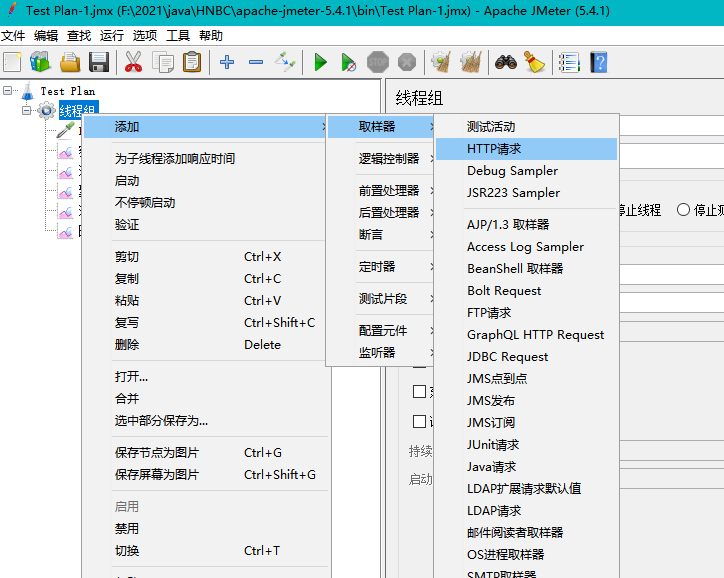Screen dimensions: 724x578
Task: Select FTP请求 sampler
Action: 526,313
